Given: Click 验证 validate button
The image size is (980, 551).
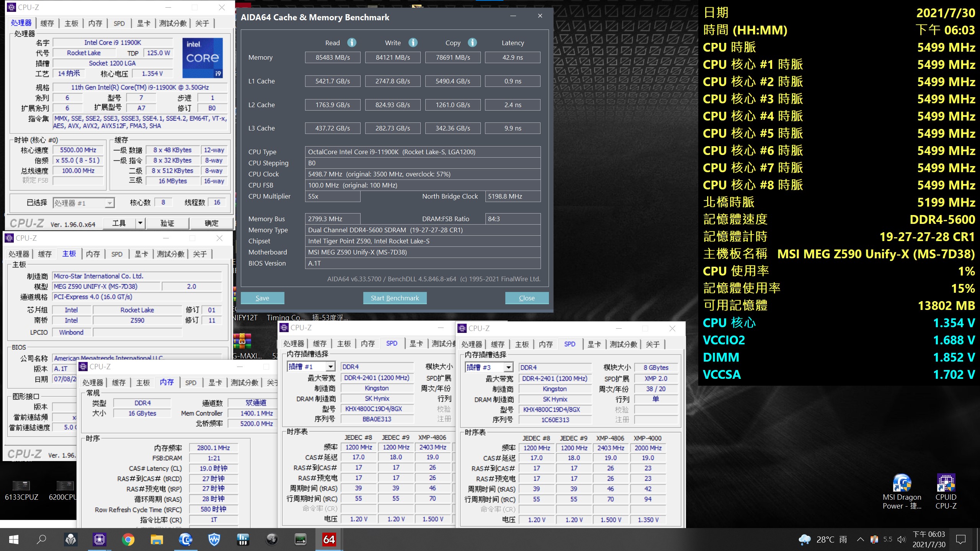Looking at the screenshot, I should [167, 223].
